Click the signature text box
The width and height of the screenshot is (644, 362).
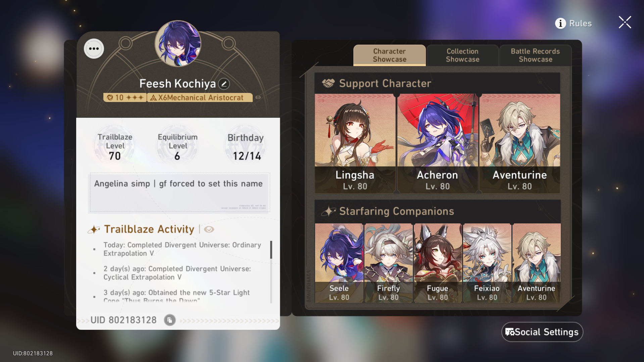[179, 193]
